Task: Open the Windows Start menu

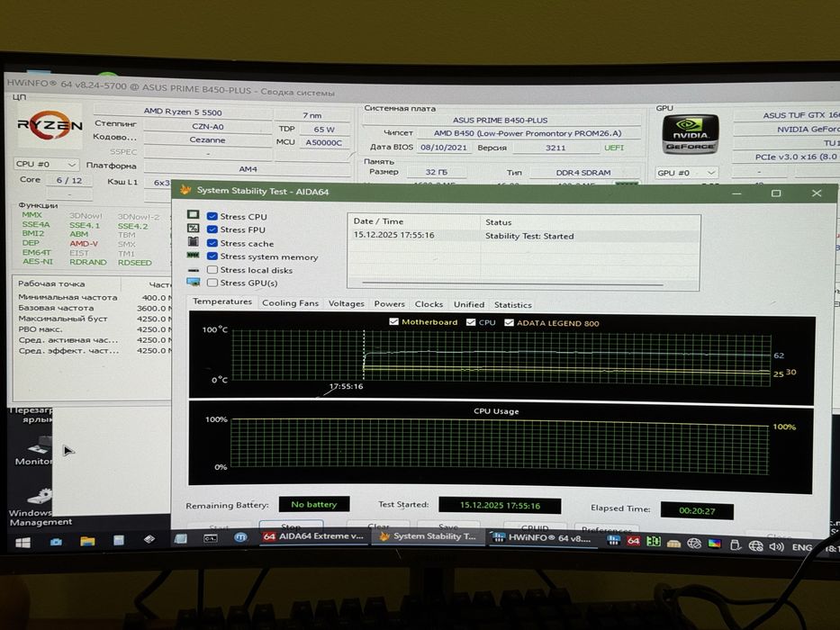Action: (23, 543)
